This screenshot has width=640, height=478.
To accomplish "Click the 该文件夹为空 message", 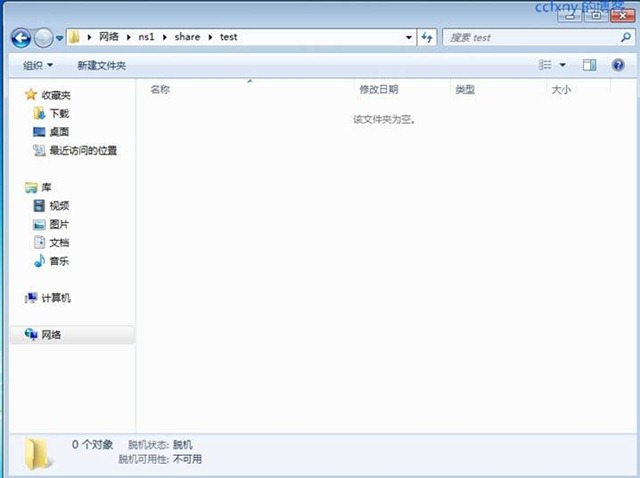I will 384,120.
